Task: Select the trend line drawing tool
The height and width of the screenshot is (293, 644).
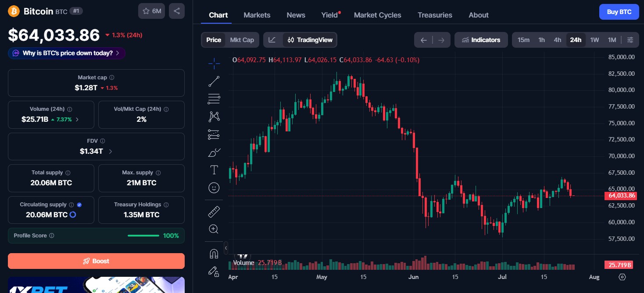Action: pyautogui.click(x=214, y=81)
